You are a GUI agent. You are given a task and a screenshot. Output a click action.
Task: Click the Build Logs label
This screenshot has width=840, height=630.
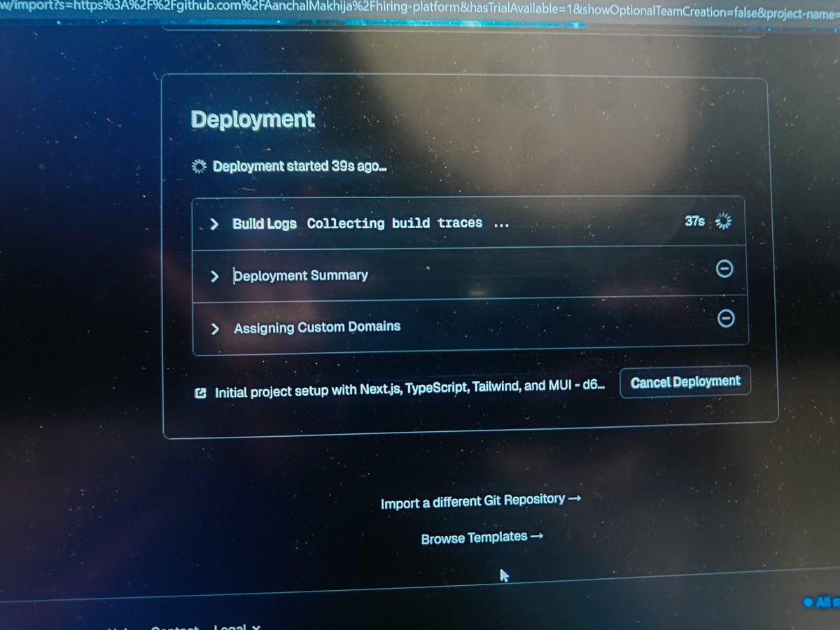265,224
